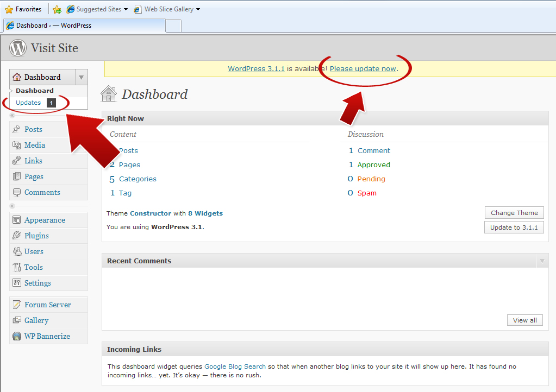Open the Forum Server menu
The image size is (556, 392).
pyautogui.click(x=47, y=305)
